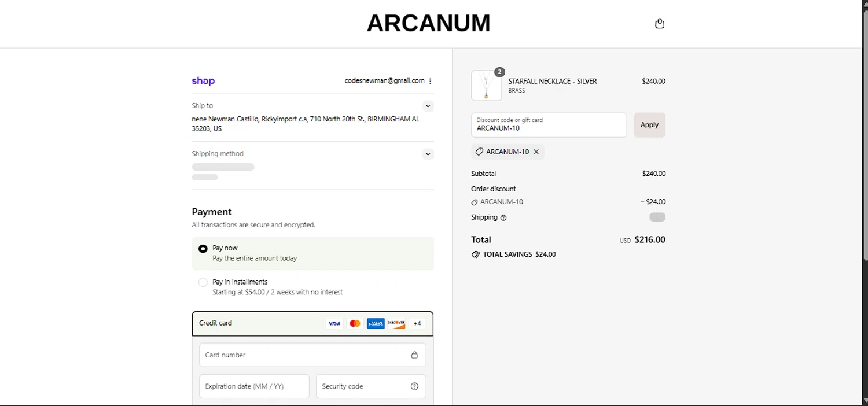Click security code help question icon
Image resolution: width=868 pixels, height=406 pixels.
tap(414, 386)
